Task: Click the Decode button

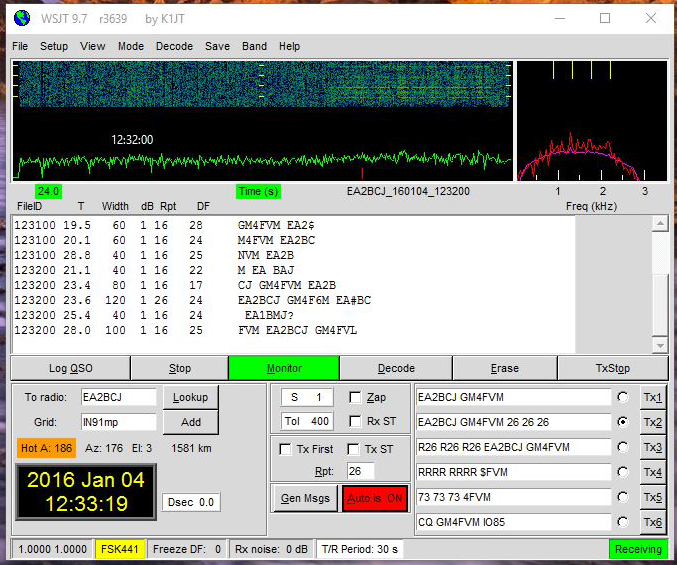Action: click(396, 368)
